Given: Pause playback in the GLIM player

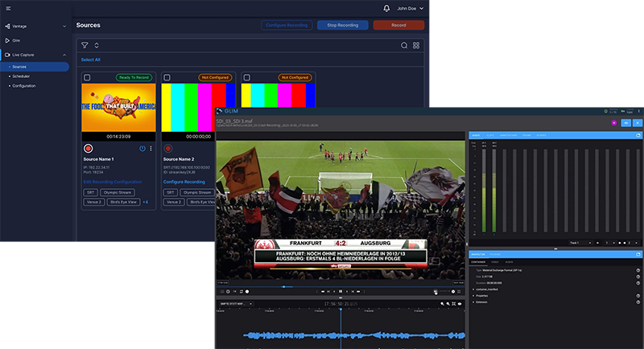Looking at the screenshot, I should click(x=341, y=292).
